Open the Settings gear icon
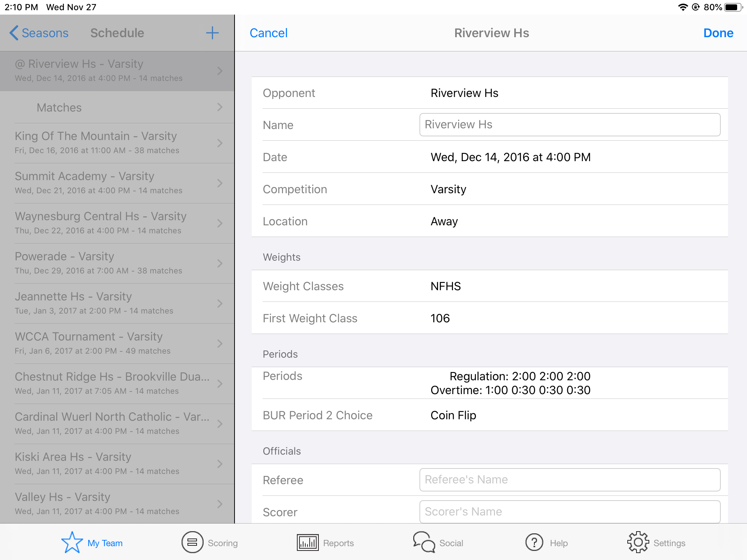Screen dimensions: 747x560 coord(638,542)
